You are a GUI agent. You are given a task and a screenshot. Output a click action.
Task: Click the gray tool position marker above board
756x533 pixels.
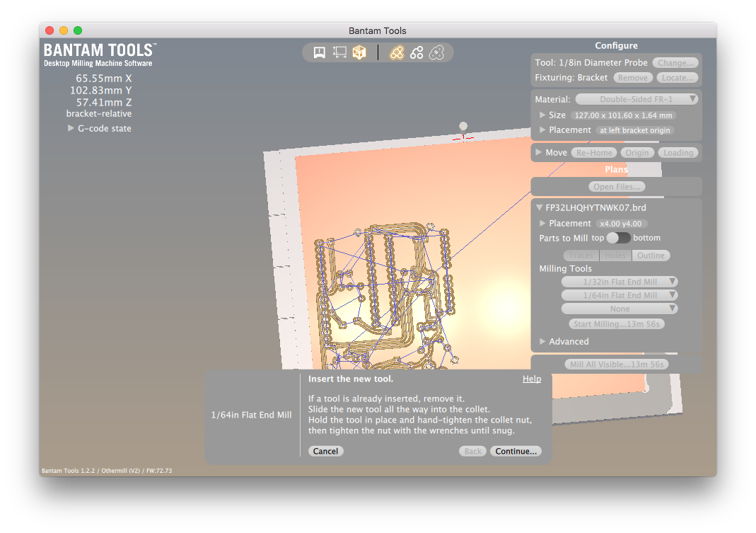point(463,126)
